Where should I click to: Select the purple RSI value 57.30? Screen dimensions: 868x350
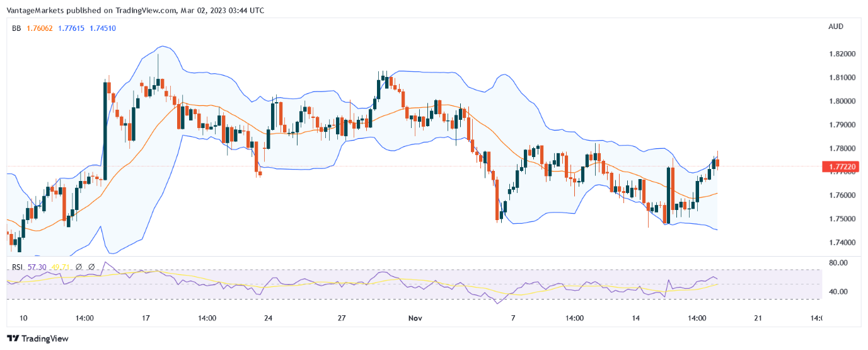point(37,267)
